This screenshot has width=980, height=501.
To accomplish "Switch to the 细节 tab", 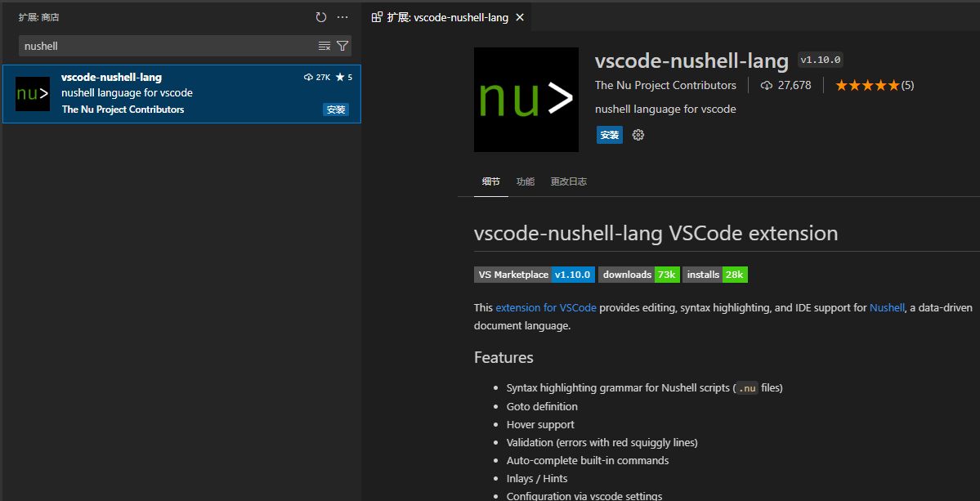I will coord(491,181).
